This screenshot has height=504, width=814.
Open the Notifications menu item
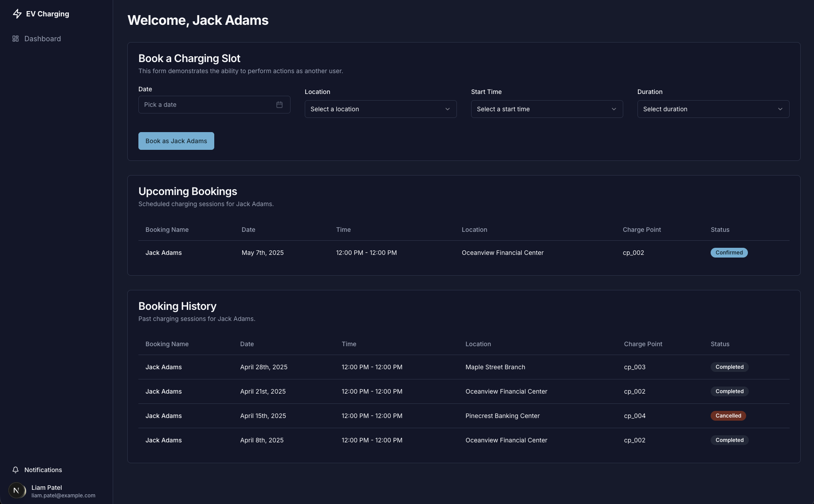[x=43, y=470]
